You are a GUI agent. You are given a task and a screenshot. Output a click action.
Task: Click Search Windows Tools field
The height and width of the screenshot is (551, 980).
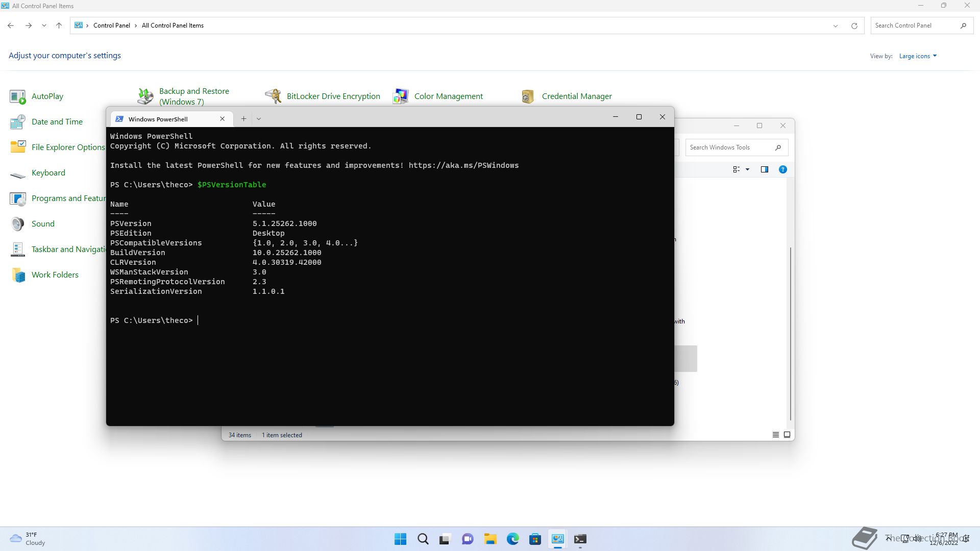737,147
